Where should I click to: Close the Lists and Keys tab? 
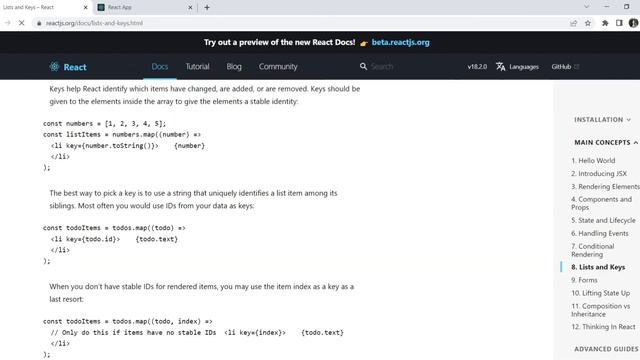tap(85, 7)
